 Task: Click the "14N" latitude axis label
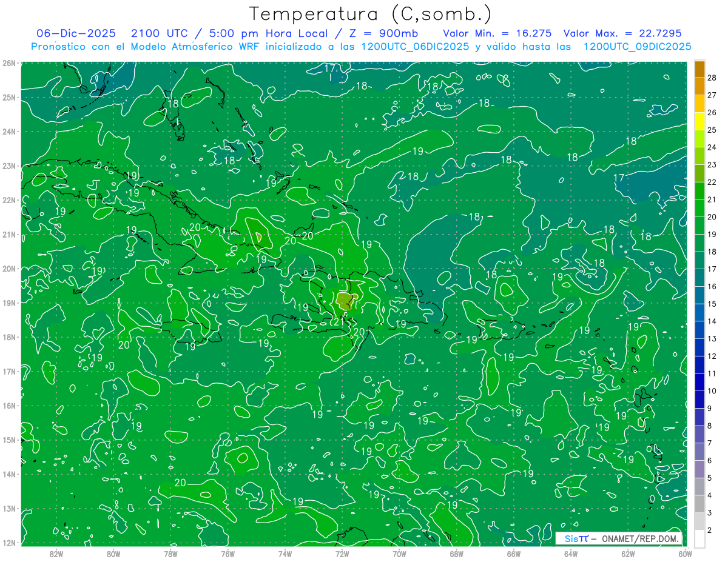pyautogui.click(x=9, y=474)
